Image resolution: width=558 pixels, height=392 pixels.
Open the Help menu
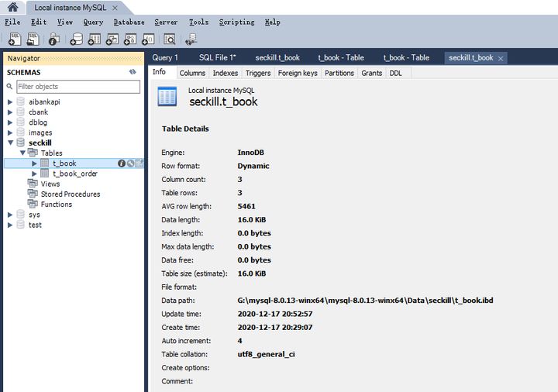[x=272, y=22]
